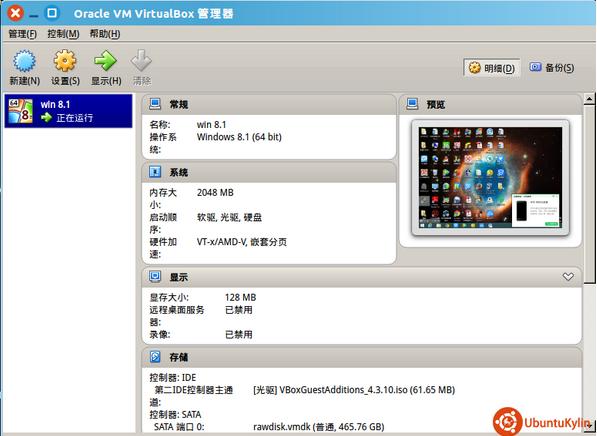Screen dimensions: 597x436
Task: Click the 新建(N) new VM icon
Action: 24,61
